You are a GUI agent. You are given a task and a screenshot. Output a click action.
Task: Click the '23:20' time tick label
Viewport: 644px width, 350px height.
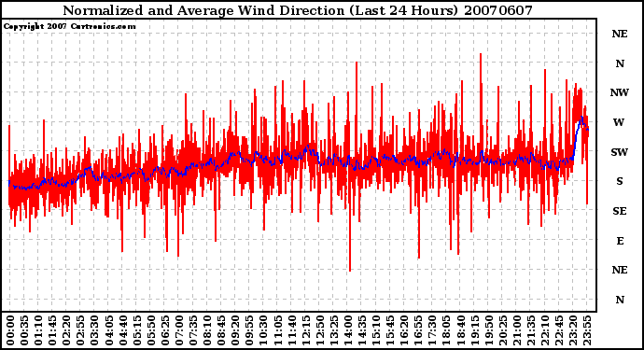[572, 330]
